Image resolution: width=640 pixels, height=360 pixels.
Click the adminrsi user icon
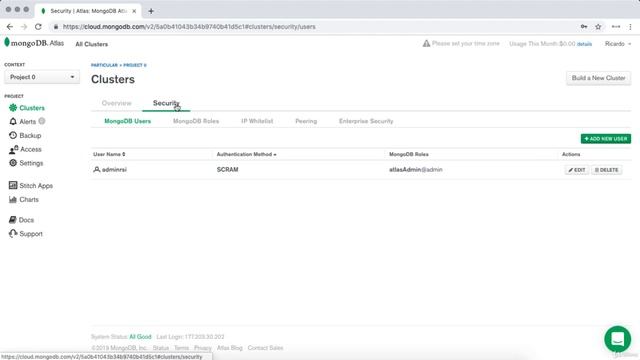(x=97, y=169)
